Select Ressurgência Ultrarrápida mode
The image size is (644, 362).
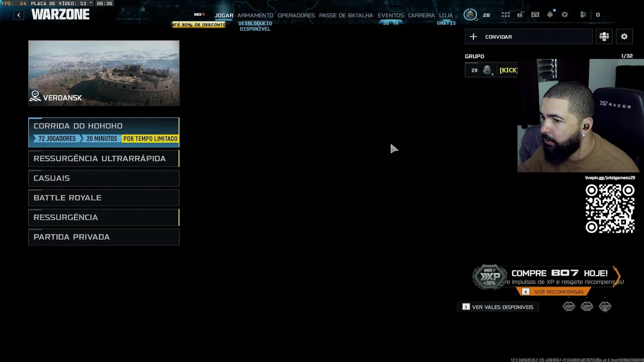[104, 158]
